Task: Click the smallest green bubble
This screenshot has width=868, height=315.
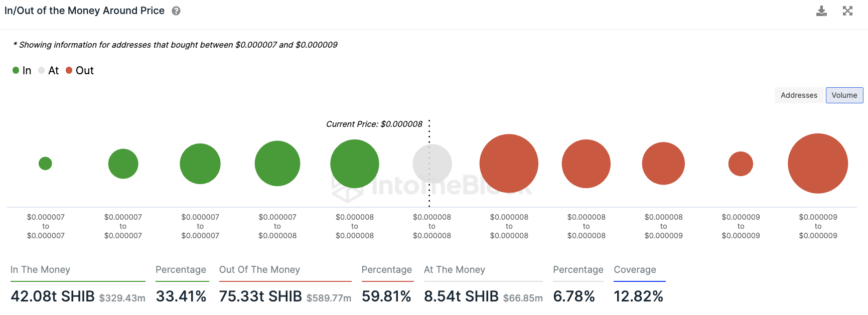Action: point(45,164)
